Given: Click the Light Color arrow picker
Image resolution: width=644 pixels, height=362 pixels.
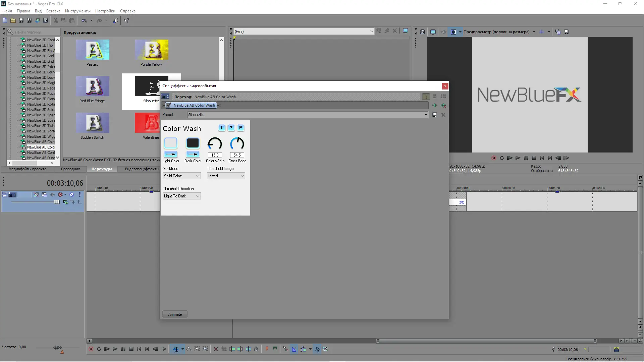Looking at the screenshot, I should (x=171, y=155).
